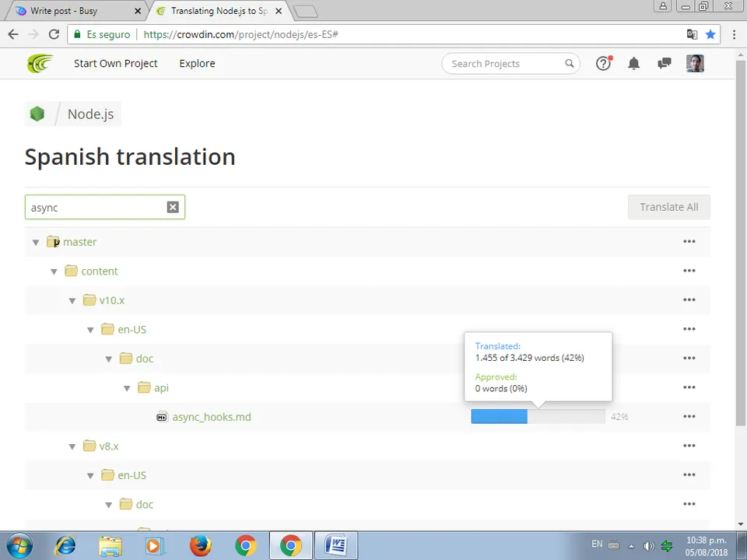Click the volume speaker tray icon
747x560 pixels.
[x=648, y=546]
